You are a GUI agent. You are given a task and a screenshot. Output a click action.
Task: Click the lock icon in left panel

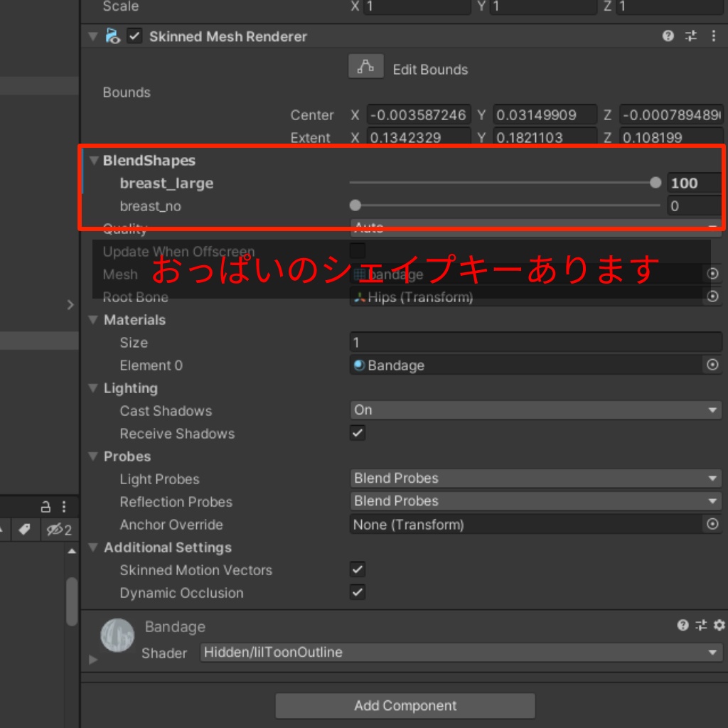click(x=45, y=506)
